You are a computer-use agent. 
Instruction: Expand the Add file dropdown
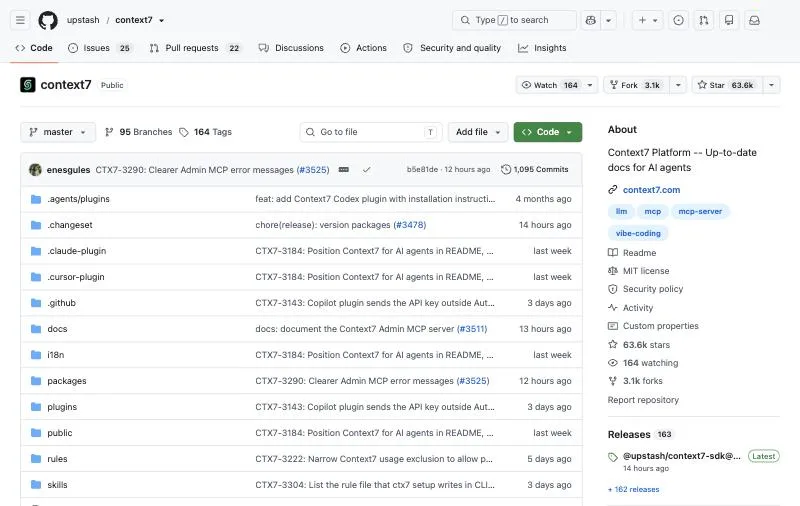tap(478, 132)
